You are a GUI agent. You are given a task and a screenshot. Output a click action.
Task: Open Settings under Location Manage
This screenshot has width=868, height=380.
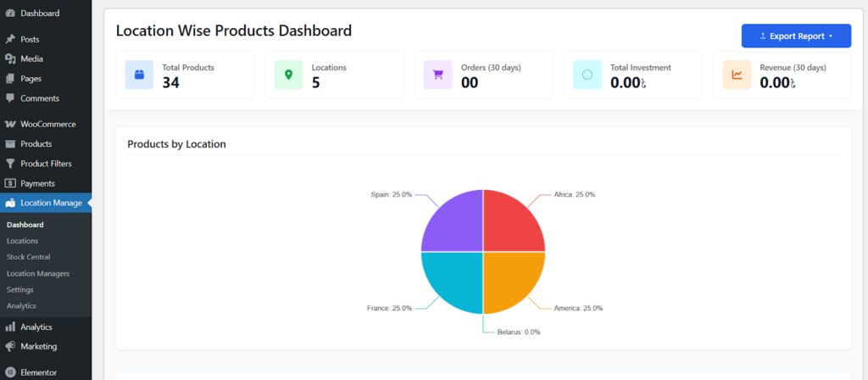(20, 289)
